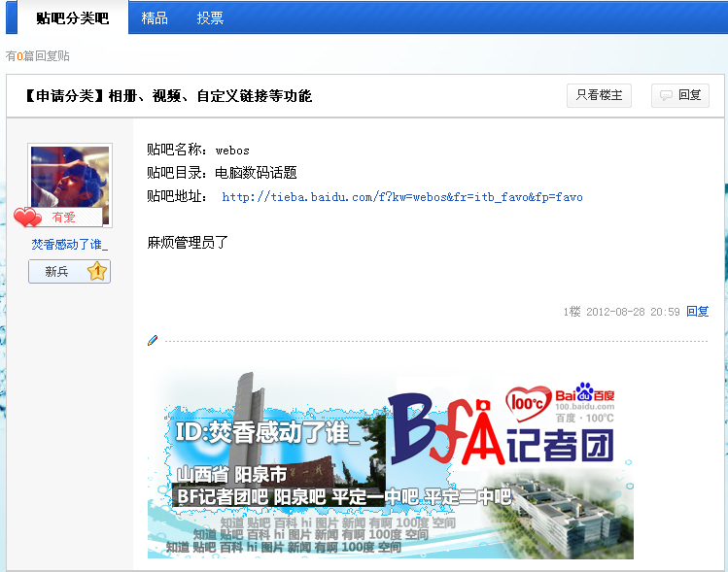Click the speech bubble icon in 回复 button

pos(666,95)
